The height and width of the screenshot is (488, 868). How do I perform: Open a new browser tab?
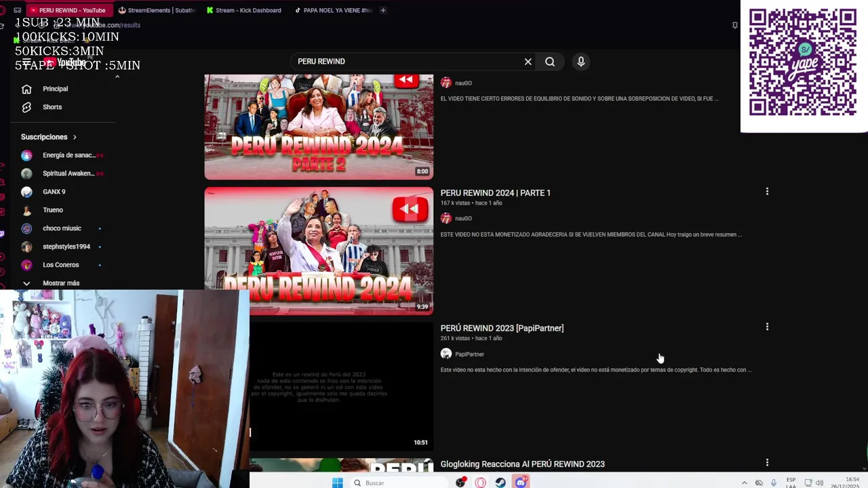pos(383,10)
